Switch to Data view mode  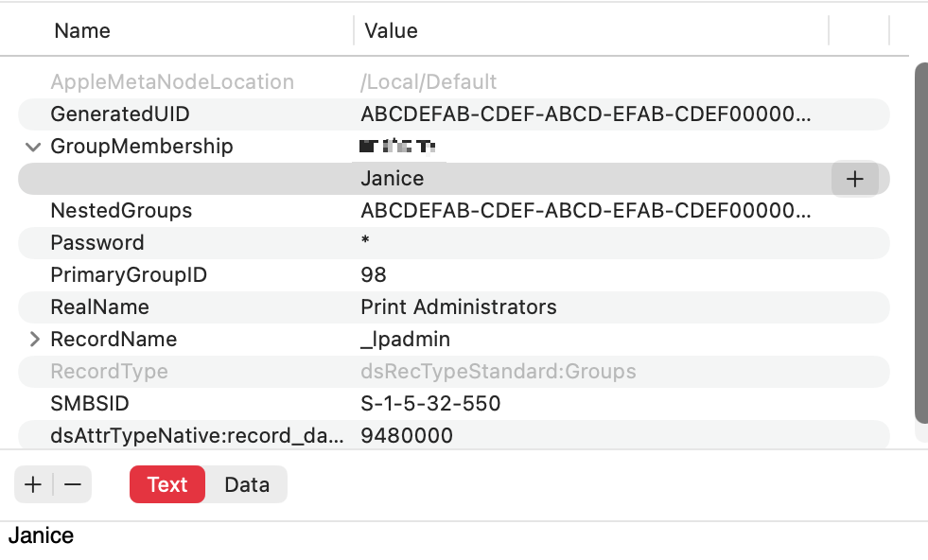point(247,485)
